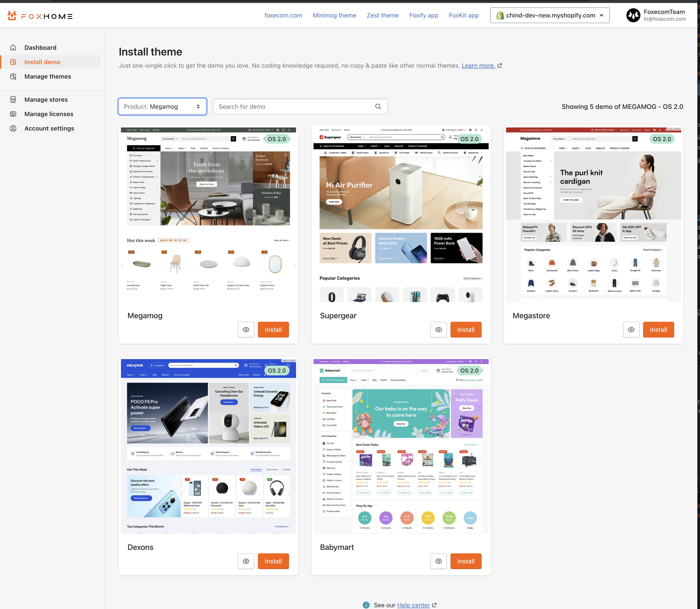The height and width of the screenshot is (609, 700).
Task: Click the Manage licenses sidebar icon
Action: tap(13, 114)
